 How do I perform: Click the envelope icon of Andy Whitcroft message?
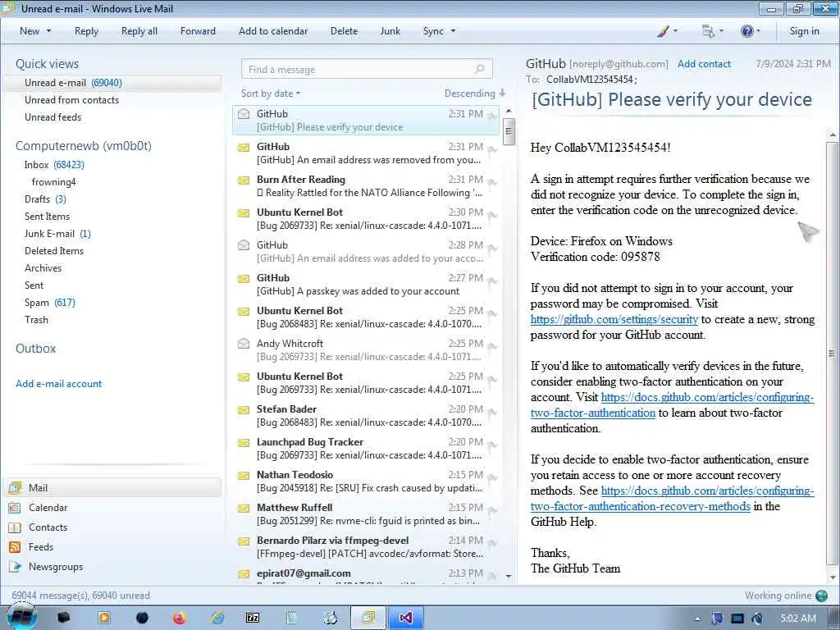(x=244, y=344)
